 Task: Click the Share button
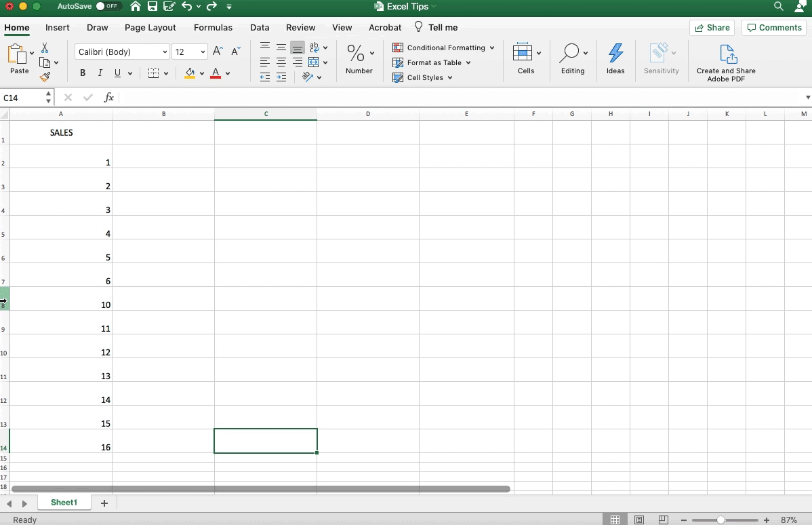[712, 28]
